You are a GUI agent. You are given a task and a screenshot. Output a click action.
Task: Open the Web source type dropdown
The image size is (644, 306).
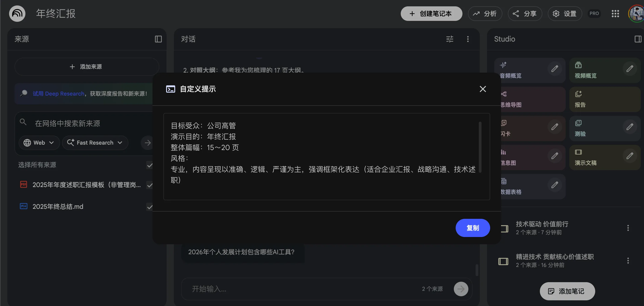pos(39,143)
